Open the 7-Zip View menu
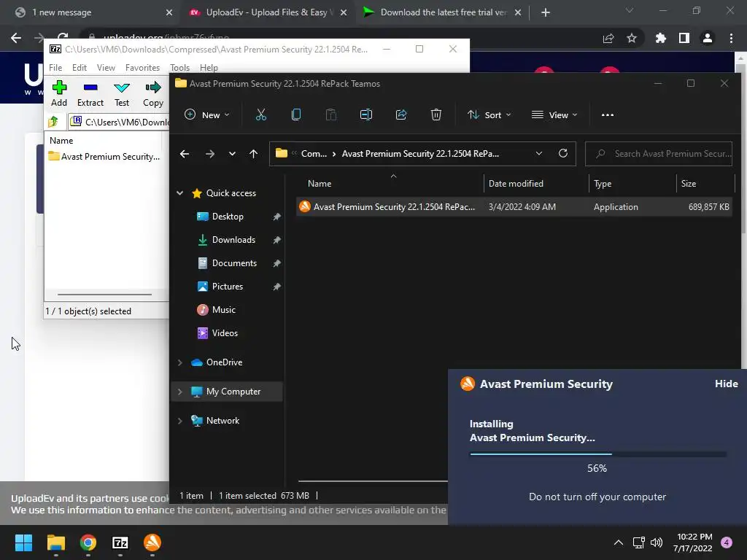This screenshot has width=747, height=560. pos(106,68)
